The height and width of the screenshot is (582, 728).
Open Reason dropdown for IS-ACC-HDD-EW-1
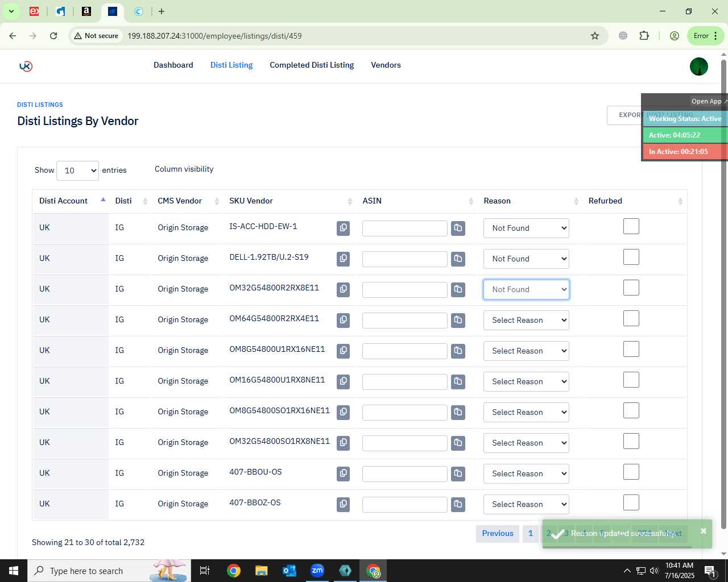pyautogui.click(x=526, y=228)
